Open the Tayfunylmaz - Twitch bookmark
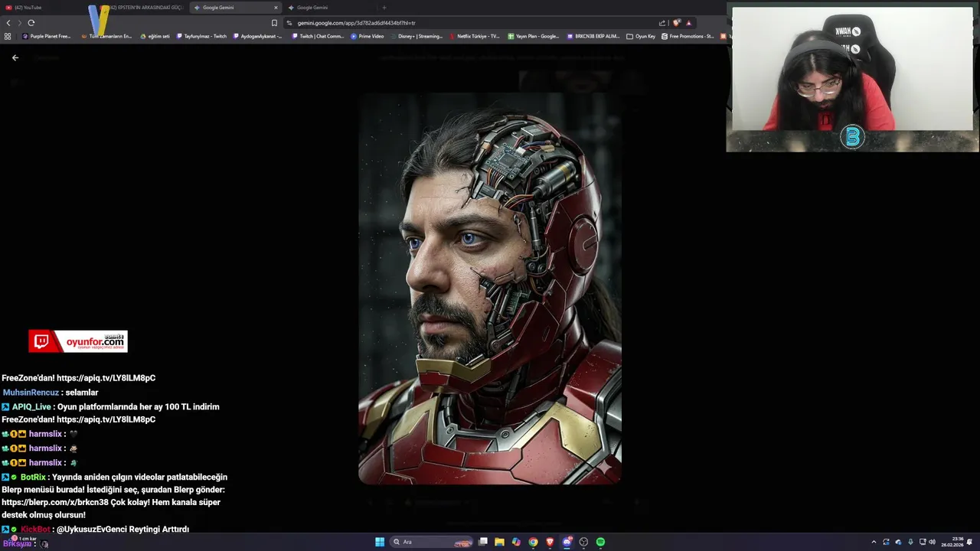Screen dimensions: 980x551 201,36
